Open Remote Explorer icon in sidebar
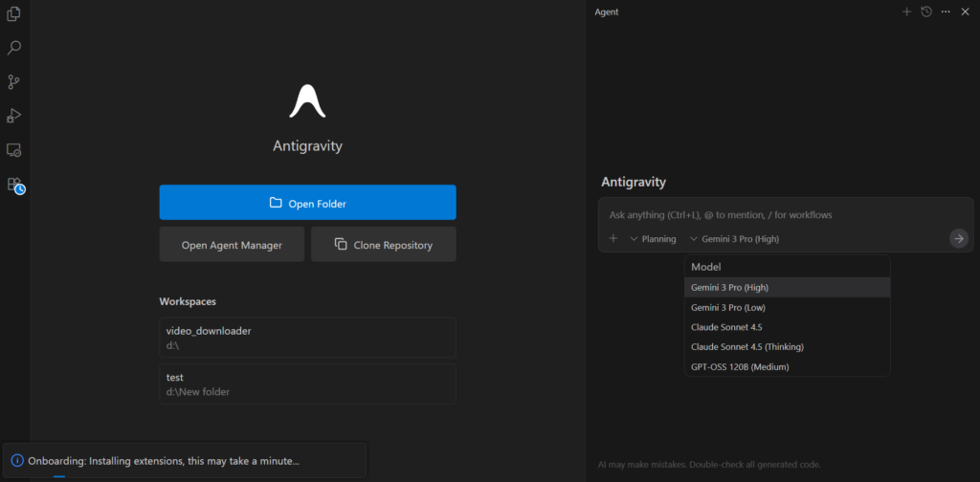 point(14,150)
